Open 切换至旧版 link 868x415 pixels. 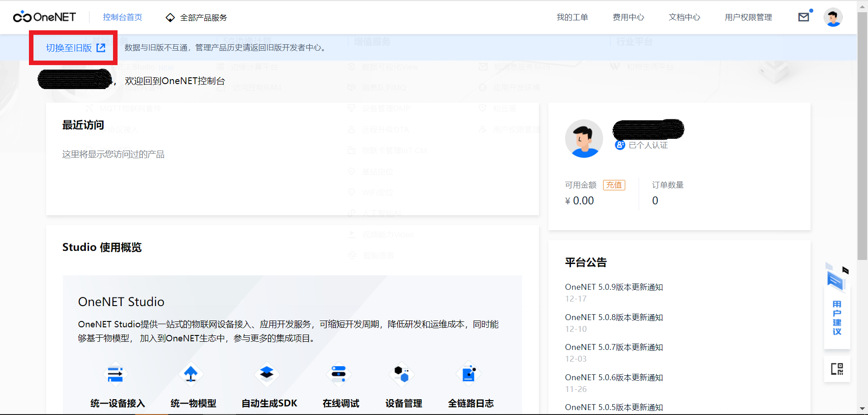73,47
